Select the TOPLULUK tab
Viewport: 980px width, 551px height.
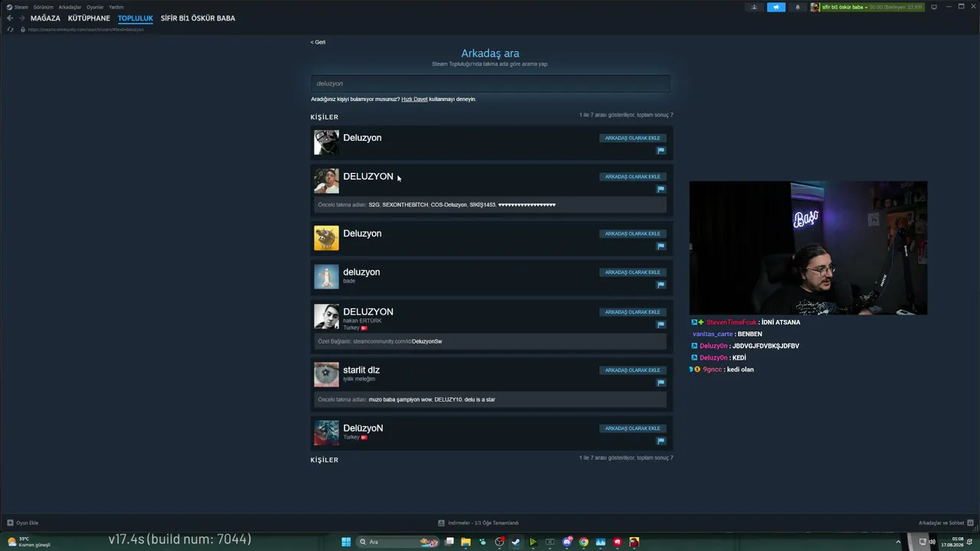tap(136, 18)
